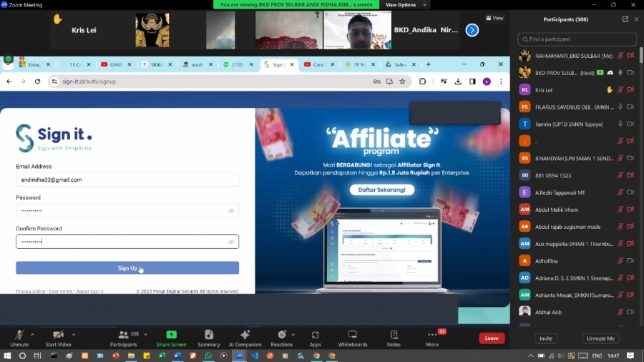Image resolution: width=644 pixels, height=362 pixels.
Task: Open Whiteboards
Action: pyautogui.click(x=352, y=338)
